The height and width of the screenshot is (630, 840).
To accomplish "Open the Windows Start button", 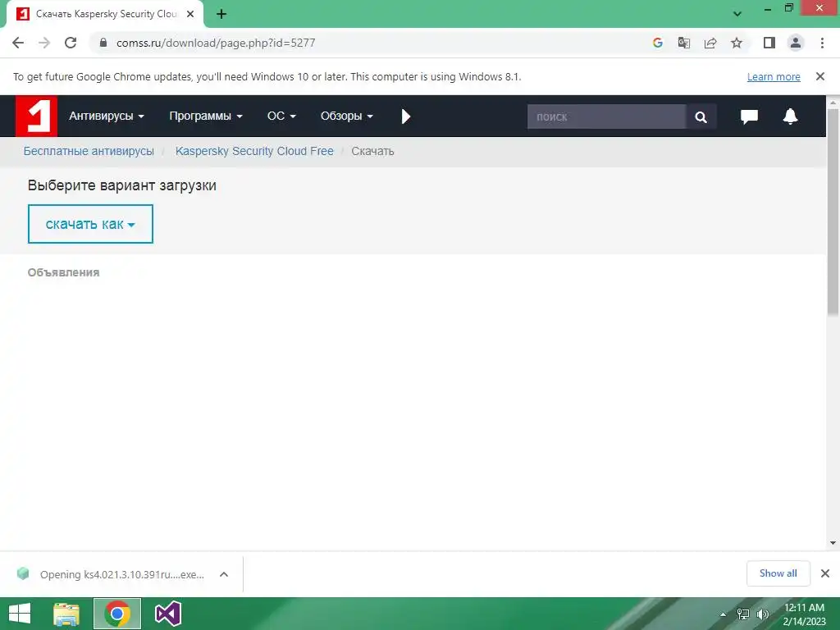I will pyautogui.click(x=20, y=614).
